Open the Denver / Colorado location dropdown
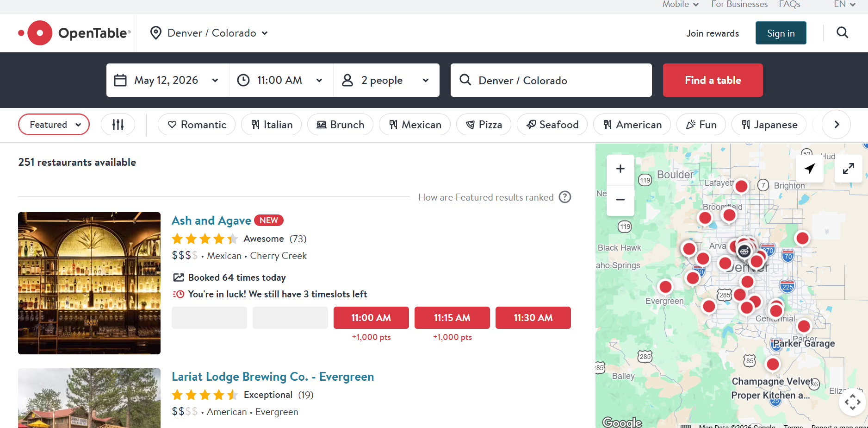This screenshot has width=868, height=428. click(209, 33)
